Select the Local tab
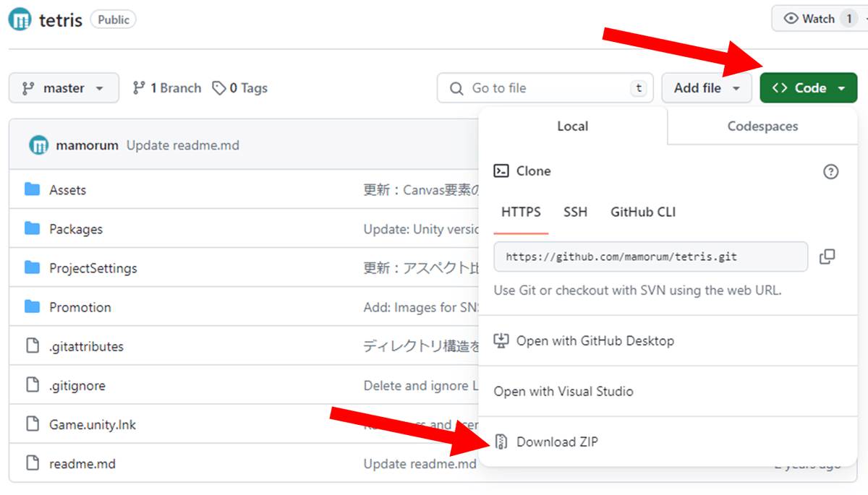The width and height of the screenshot is (868, 495). point(572,126)
